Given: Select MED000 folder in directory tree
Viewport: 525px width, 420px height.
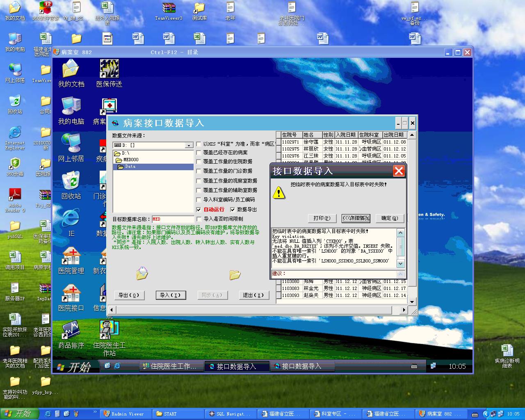Looking at the screenshot, I should (153, 160).
